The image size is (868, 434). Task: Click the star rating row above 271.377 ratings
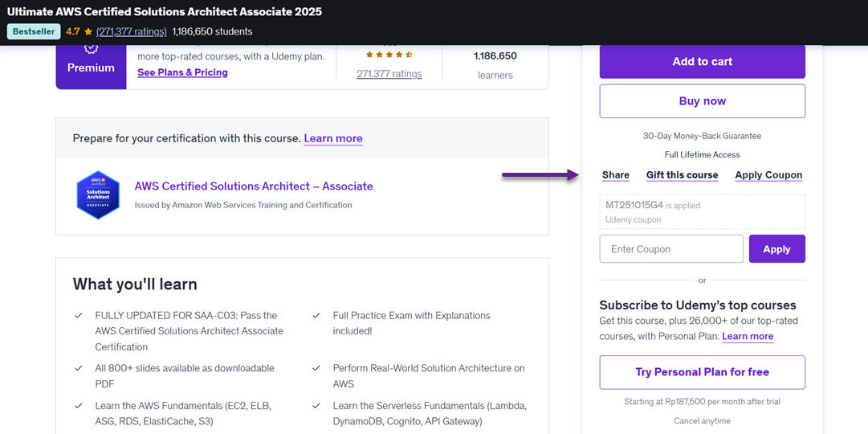tap(389, 55)
